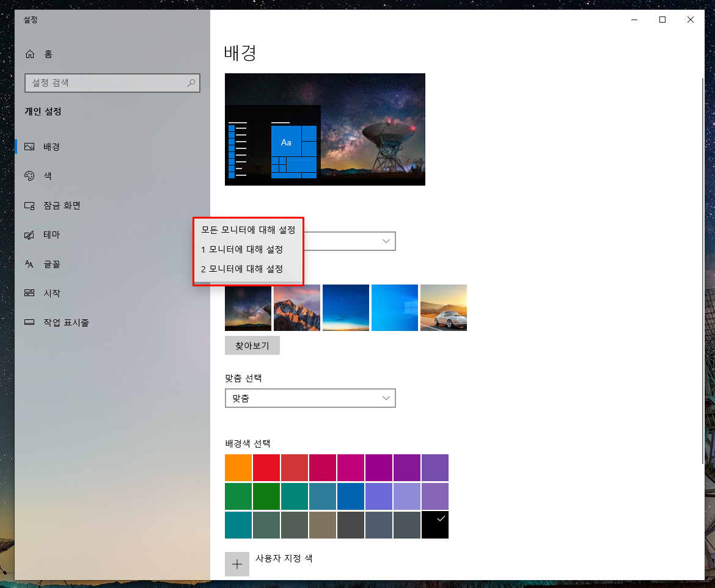This screenshot has width=715, height=588.
Task: Click the settings page vertical scrollbar
Action: pyautogui.click(x=703, y=271)
